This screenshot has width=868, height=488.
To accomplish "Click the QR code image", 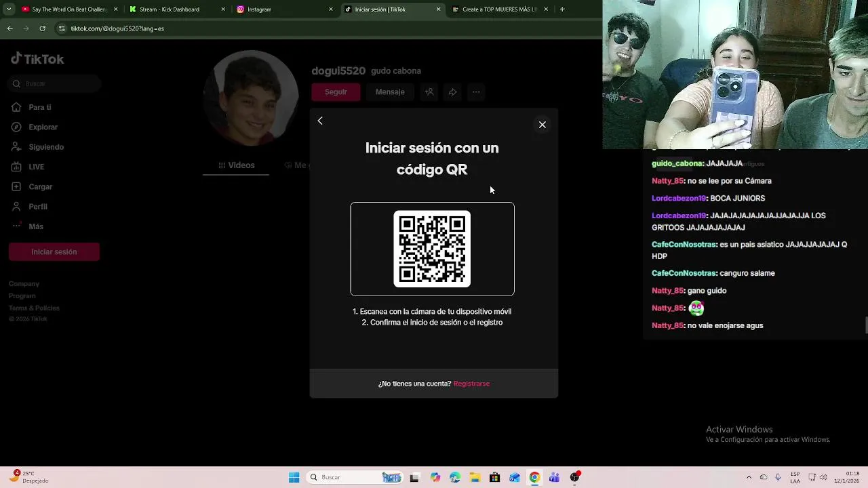I will point(432,249).
